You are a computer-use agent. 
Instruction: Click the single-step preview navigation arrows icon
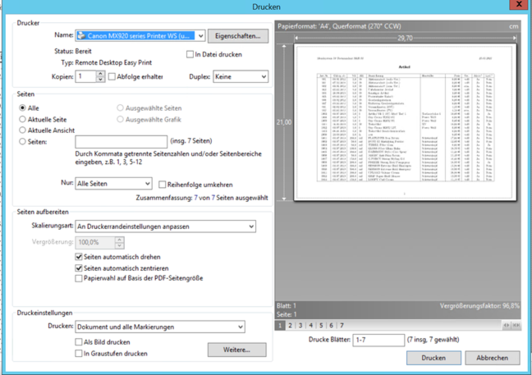coord(506,325)
